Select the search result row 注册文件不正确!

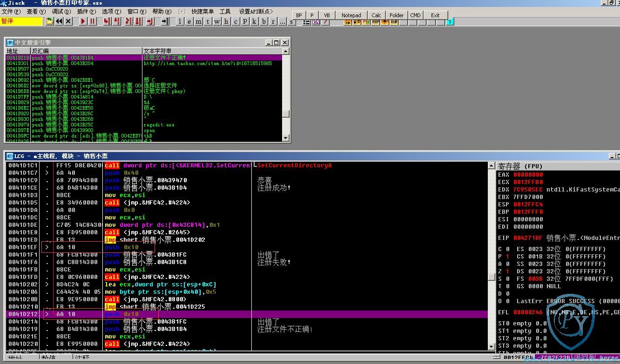pyautogui.click(x=144, y=58)
